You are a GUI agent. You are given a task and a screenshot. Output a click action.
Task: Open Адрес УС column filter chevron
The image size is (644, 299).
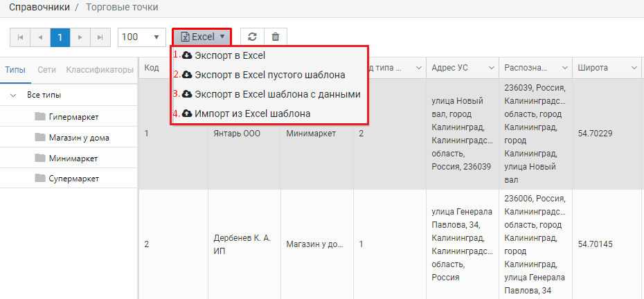492,69
